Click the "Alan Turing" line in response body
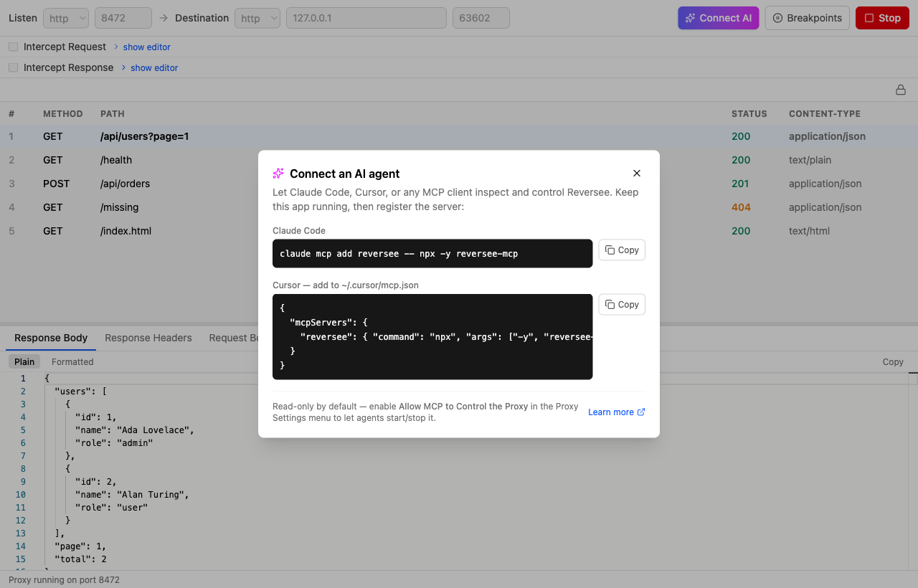 point(132,495)
